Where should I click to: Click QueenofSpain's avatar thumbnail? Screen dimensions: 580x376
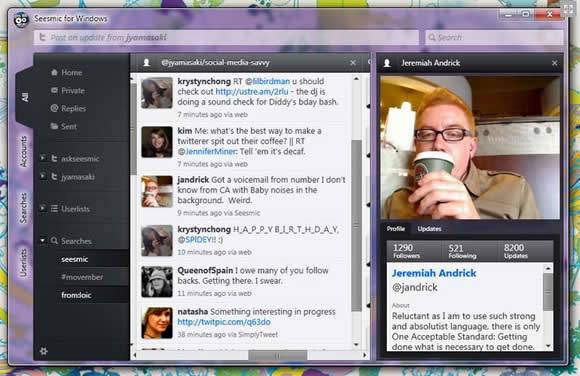point(157,282)
